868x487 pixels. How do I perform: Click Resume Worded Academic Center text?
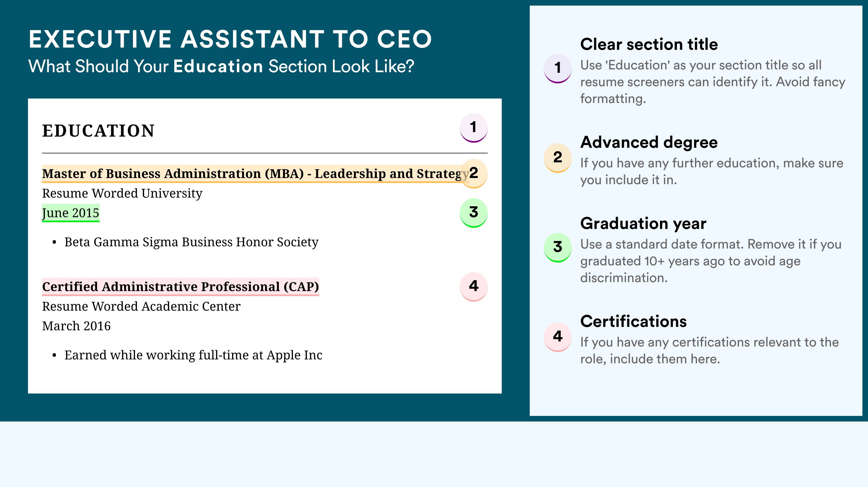(x=141, y=306)
